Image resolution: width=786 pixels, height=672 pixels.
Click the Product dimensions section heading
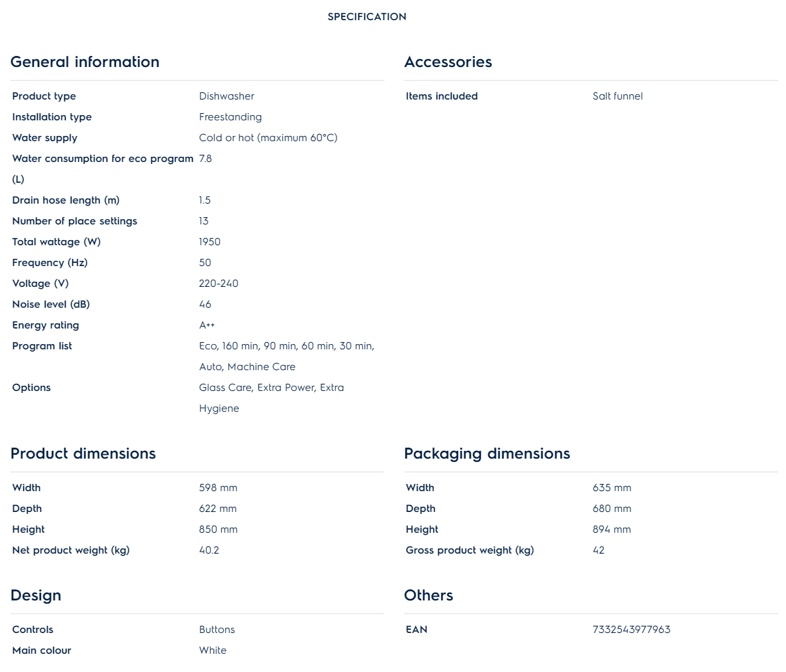[83, 453]
